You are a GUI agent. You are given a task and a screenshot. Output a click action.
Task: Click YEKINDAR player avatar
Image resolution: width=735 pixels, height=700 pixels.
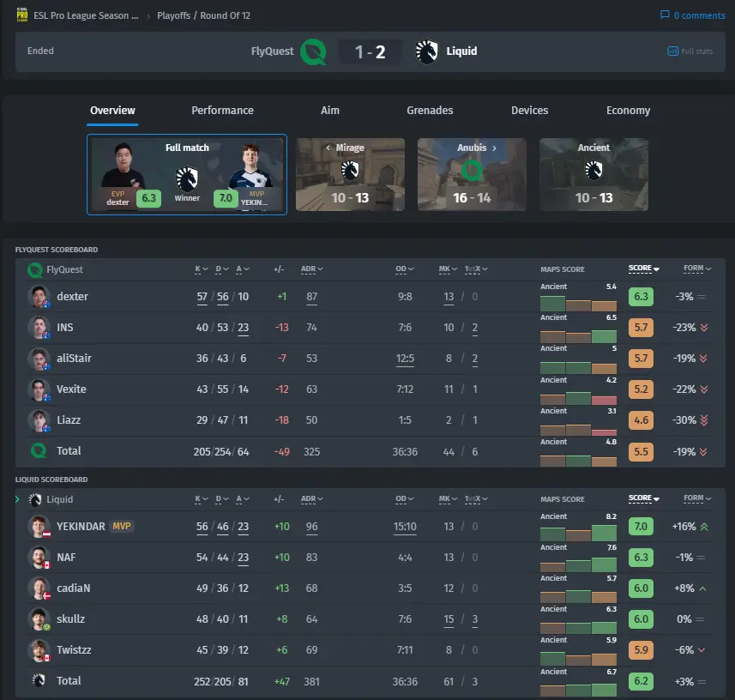[x=39, y=526]
